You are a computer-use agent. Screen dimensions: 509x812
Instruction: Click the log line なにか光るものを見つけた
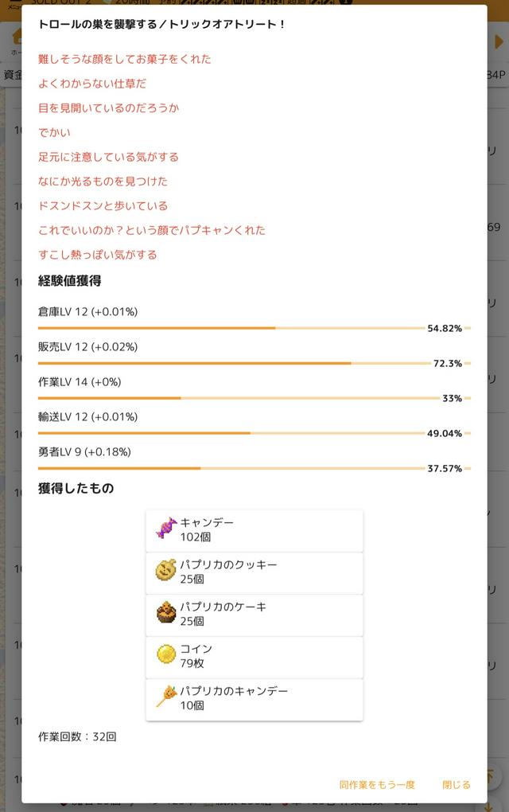click(x=103, y=182)
